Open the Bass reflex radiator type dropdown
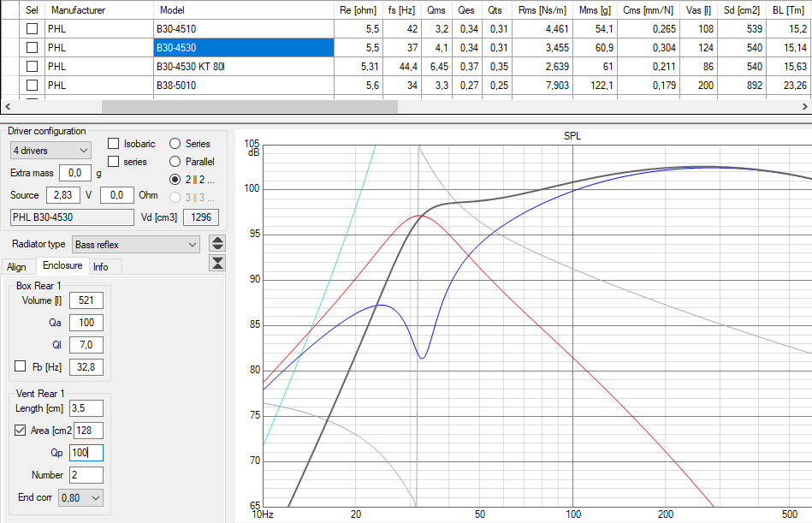 tap(136, 245)
